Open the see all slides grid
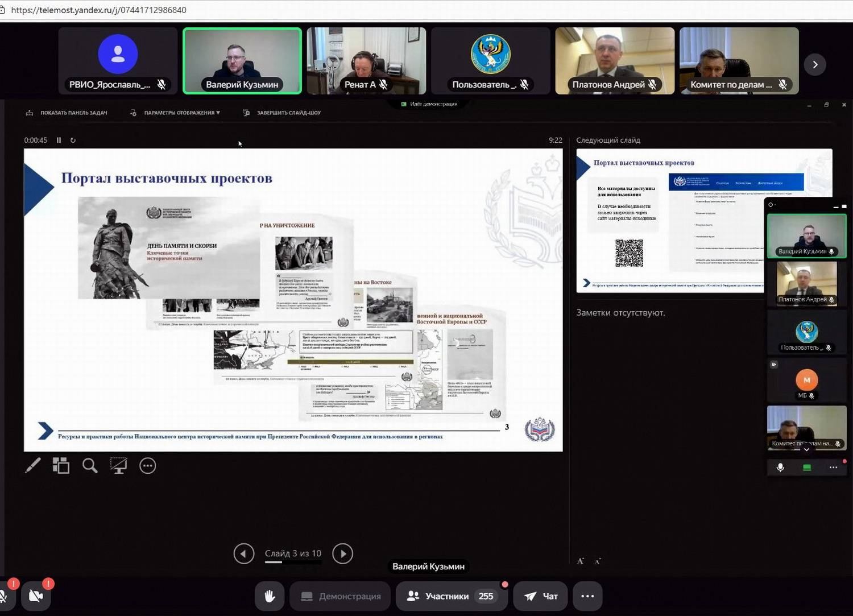The height and width of the screenshot is (616, 853). coord(61,466)
